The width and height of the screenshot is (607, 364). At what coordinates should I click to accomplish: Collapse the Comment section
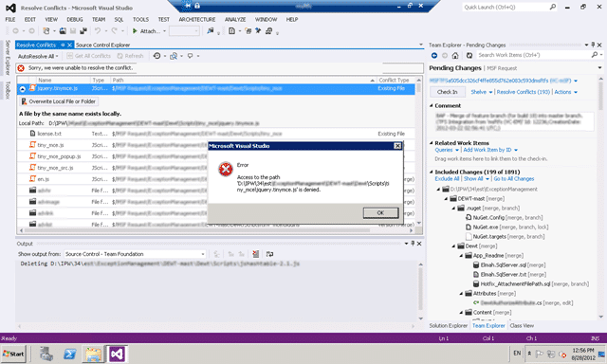coord(432,105)
